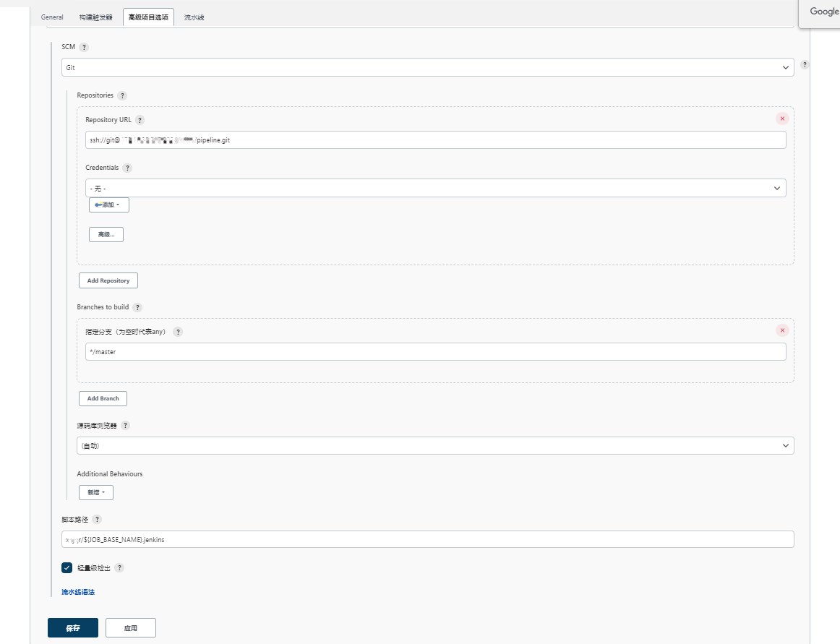Screen dimensions: 840x644
Task: Open help for Repository URL field
Action: click(140, 120)
